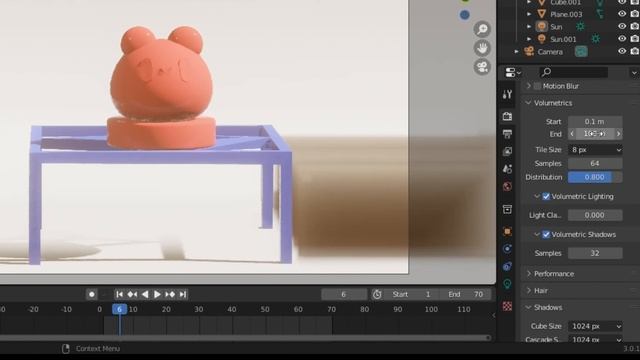
Task: Open the Render properties tab
Action: tap(507, 116)
